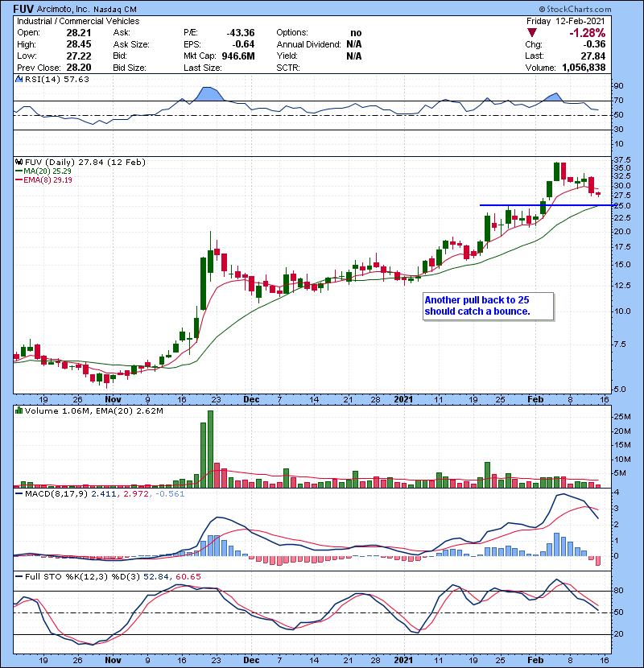Click the 4 label on the MACD axis

[617, 493]
